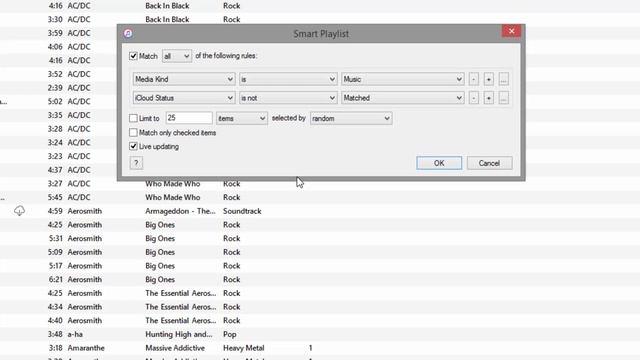Open the items unit dropdown
Screen dimensions: 640x360
(242, 118)
